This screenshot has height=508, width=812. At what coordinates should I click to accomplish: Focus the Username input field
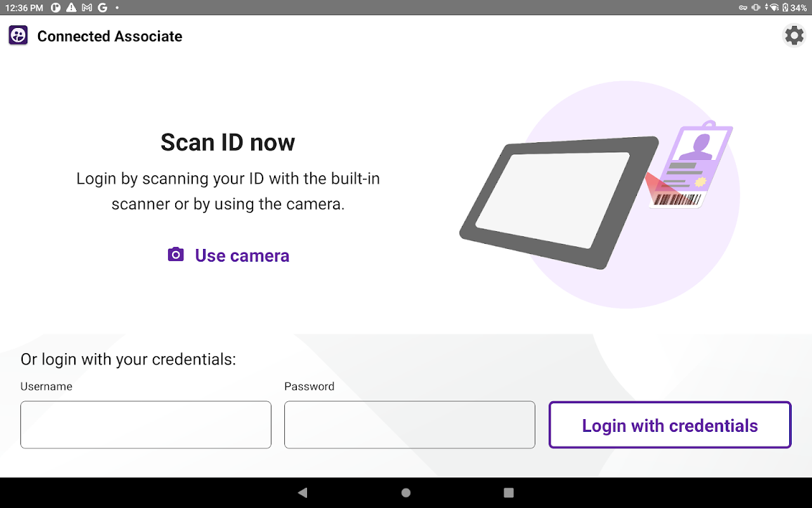coord(146,425)
